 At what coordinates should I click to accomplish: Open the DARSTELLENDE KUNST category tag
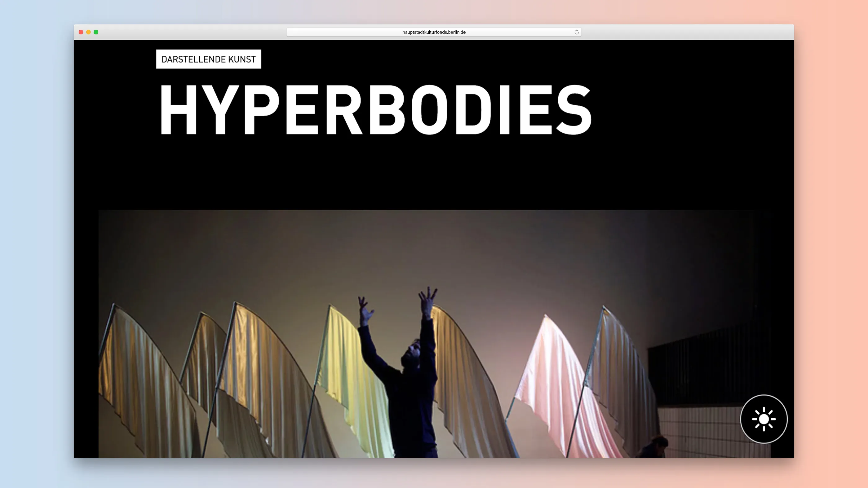[x=209, y=59]
